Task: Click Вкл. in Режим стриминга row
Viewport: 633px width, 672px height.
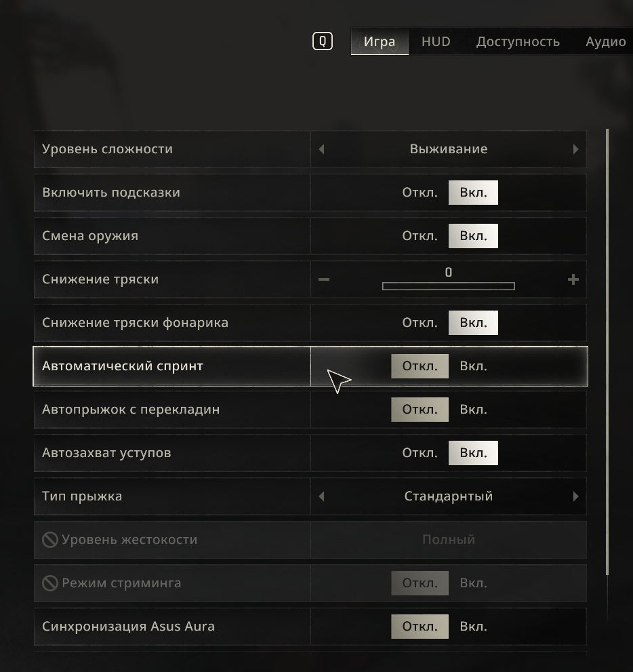Action: (x=473, y=583)
